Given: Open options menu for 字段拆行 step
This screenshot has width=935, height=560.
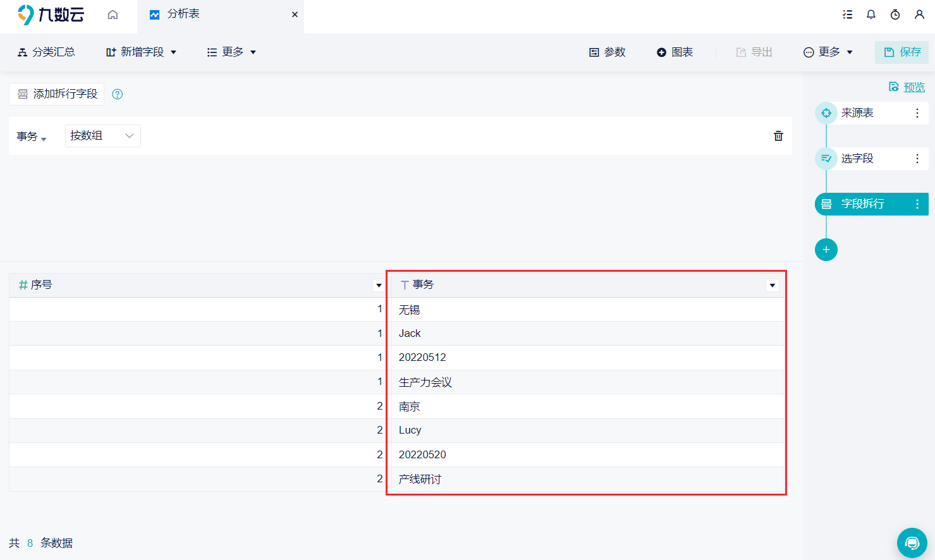Looking at the screenshot, I should (917, 204).
